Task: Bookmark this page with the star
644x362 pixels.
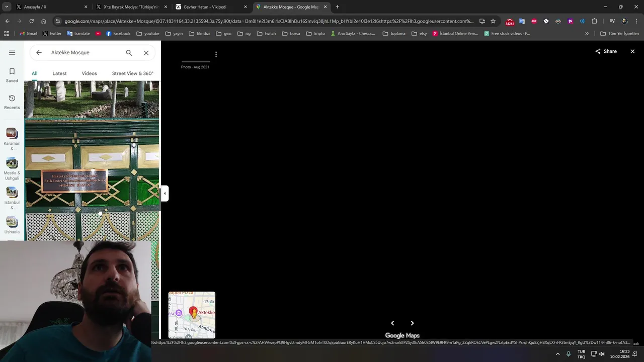Action: point(493,21)
